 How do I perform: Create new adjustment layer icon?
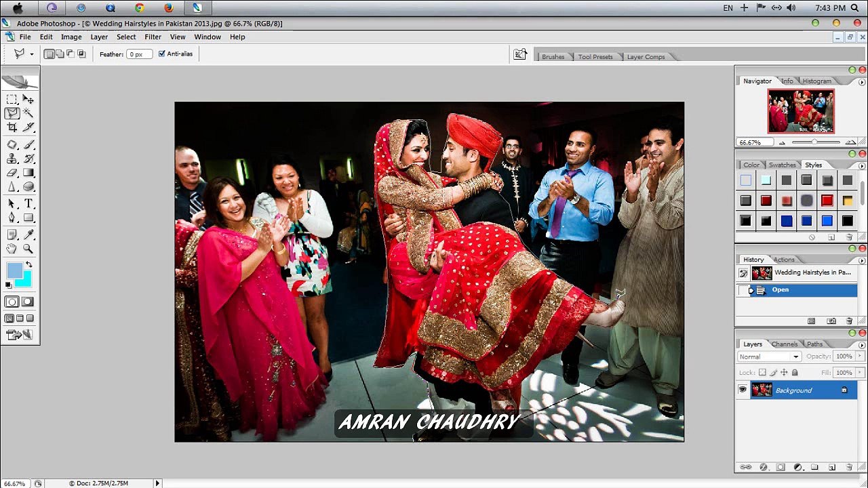pos(798,467)
